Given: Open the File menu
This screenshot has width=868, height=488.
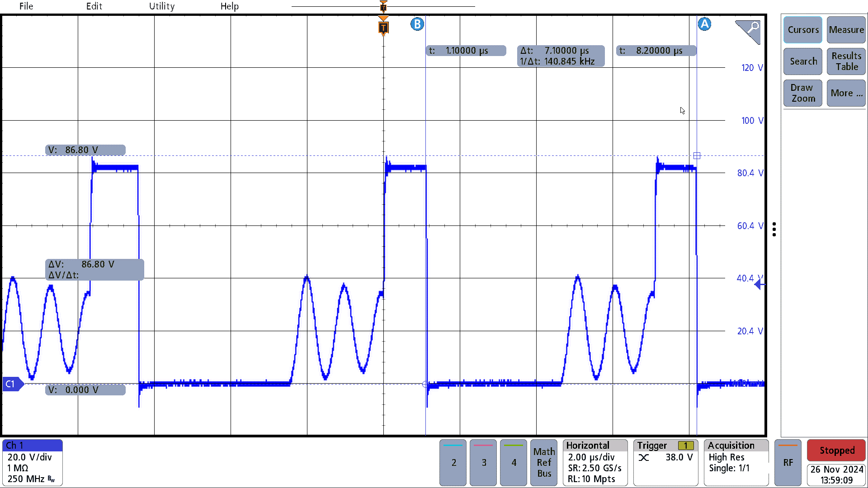Looking at the screenshot, I should pos(26,7).
